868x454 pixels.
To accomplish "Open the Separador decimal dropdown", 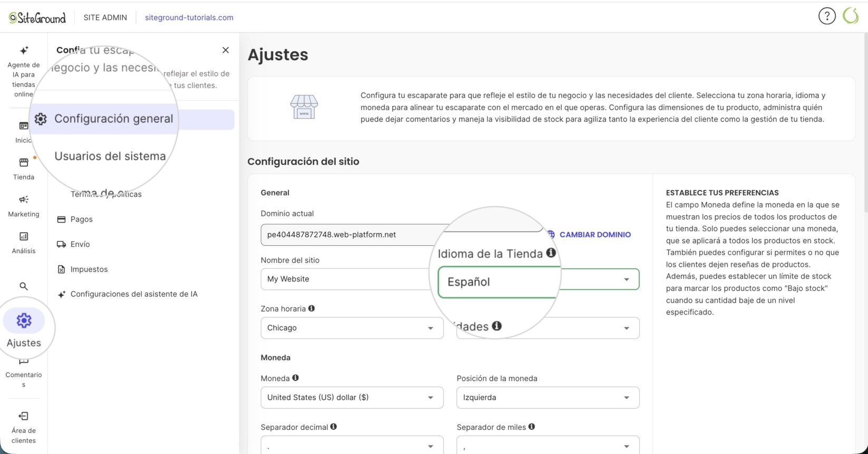I will click(x=352, y=445).
